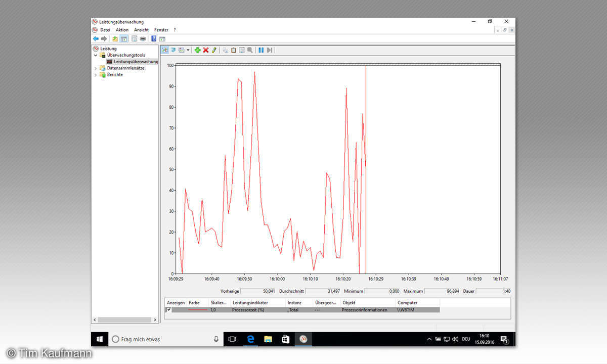This screenshot has width=607, height=364.
Task: Click the Durchschnitt value 31,497 field
Action: click(323, 291)
